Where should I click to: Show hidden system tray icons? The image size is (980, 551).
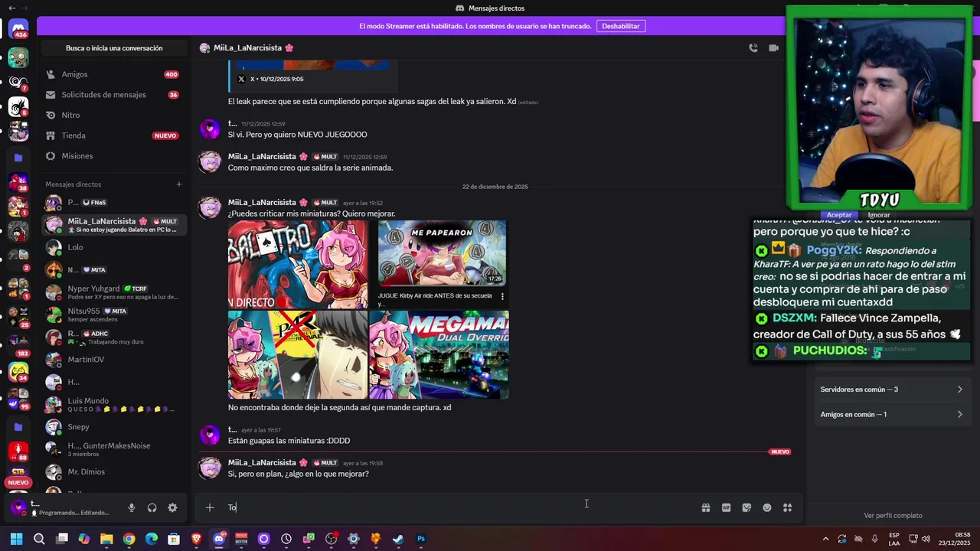[x=825, y=539]
